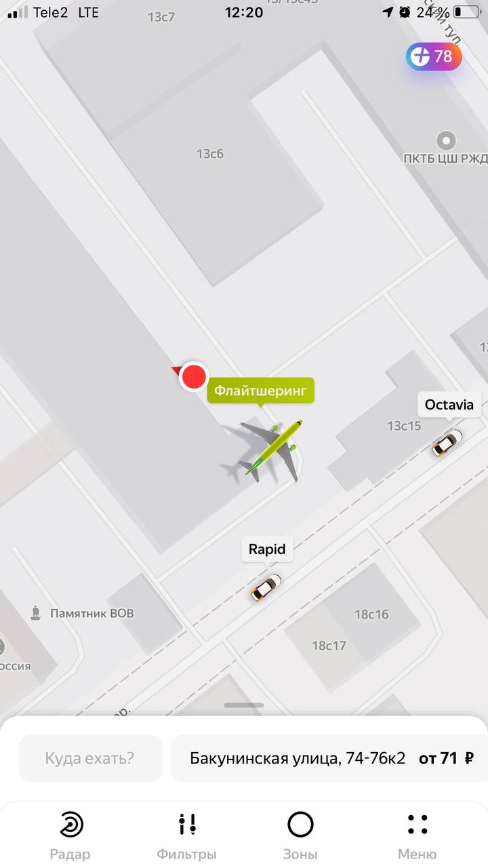This screenshot has width=488, height=868.
Task: Expand the bottom sheet drag handle
Action: (244, 705)
